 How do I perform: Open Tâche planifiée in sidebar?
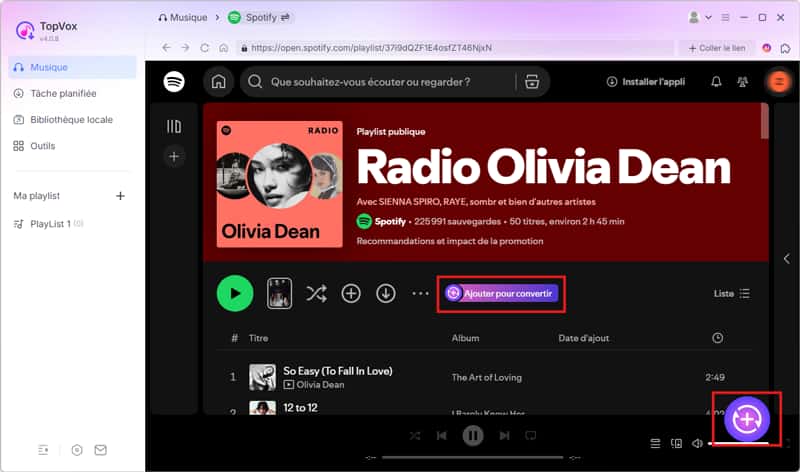point(55,93)
